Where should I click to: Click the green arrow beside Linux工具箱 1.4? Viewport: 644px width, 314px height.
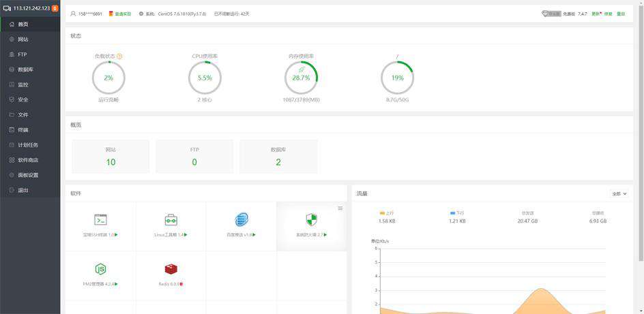point(186,235)
